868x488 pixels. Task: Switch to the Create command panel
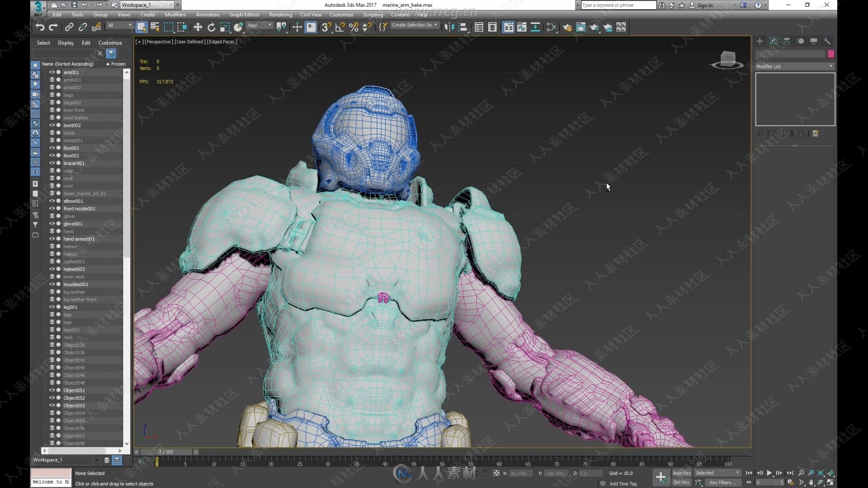(760, 41)
